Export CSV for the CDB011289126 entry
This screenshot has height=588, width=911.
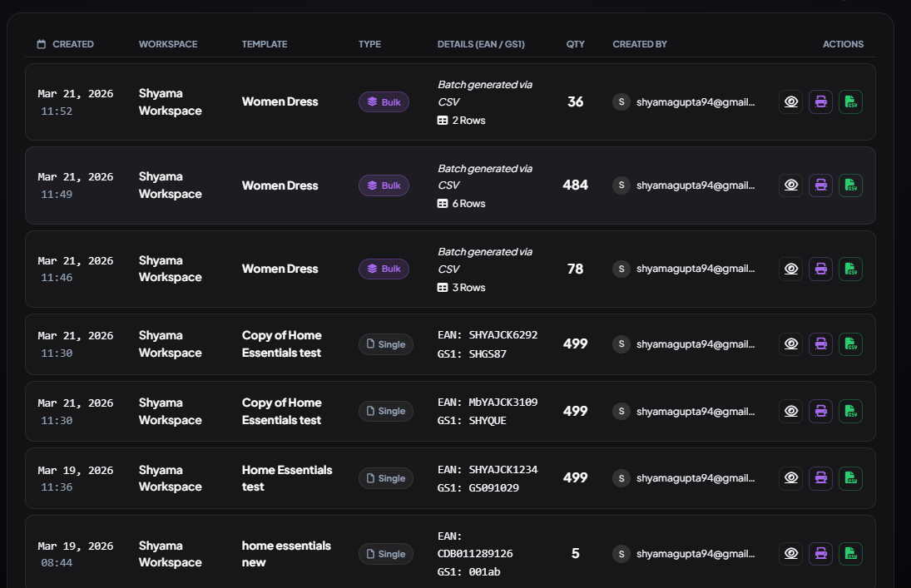pos(850,554)
